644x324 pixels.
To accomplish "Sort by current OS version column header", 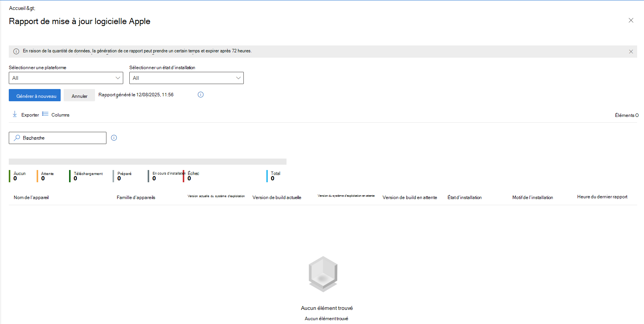I will click(216, 196).
